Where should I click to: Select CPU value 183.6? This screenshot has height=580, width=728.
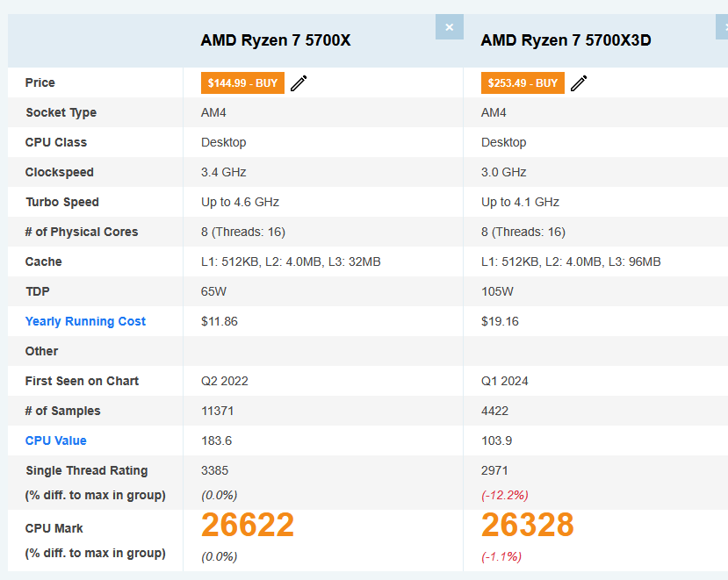pos(216,440)
